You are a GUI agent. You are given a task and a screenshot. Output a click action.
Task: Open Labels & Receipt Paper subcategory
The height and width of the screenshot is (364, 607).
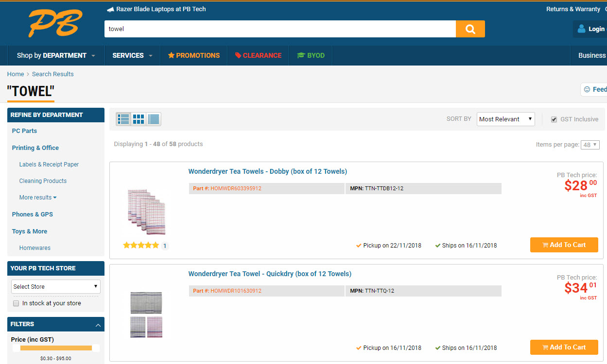[49, 165]
